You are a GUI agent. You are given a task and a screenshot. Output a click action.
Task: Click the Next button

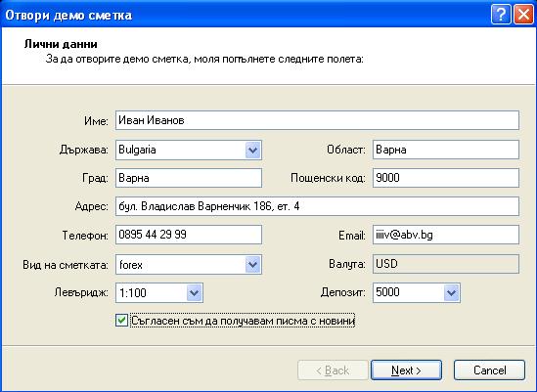click(x=406, y=370)
